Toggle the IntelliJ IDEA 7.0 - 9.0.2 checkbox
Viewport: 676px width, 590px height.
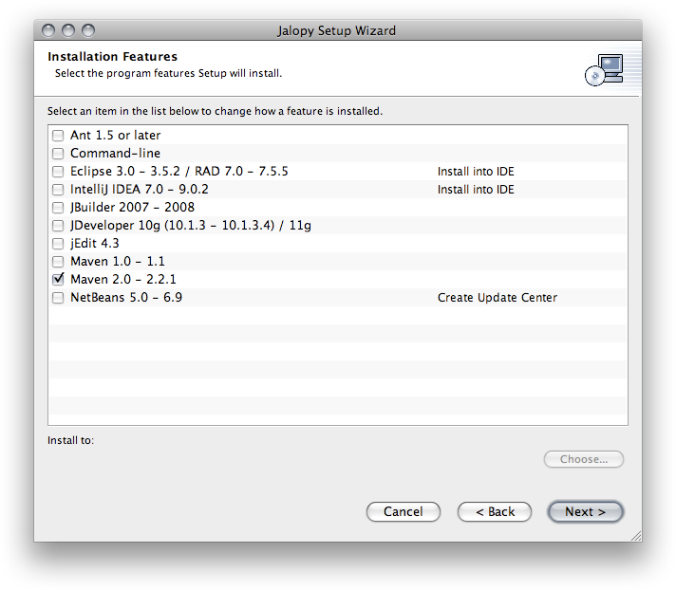pos(58,190)
